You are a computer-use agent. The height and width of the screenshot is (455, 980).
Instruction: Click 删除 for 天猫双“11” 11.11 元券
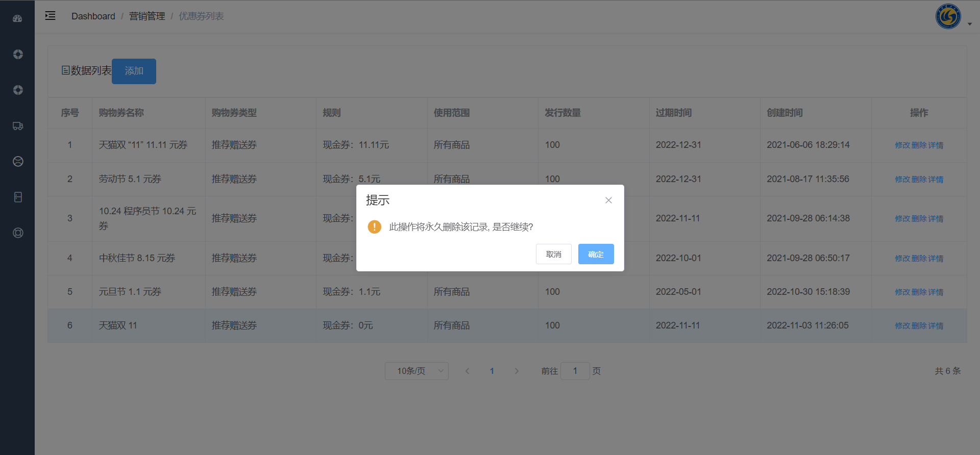click(919, 145)
